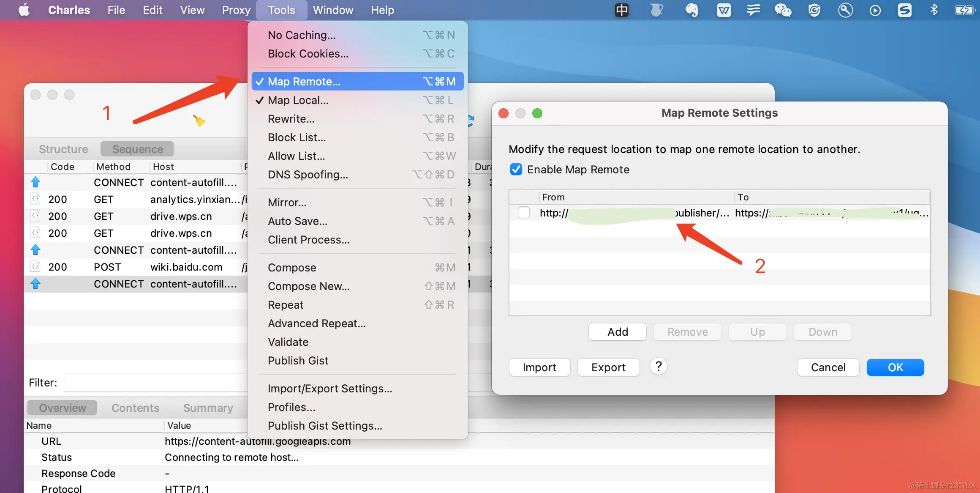Select Rewrite... from Tools menu
The image size is (980, 493).
(x=291, y=119)
